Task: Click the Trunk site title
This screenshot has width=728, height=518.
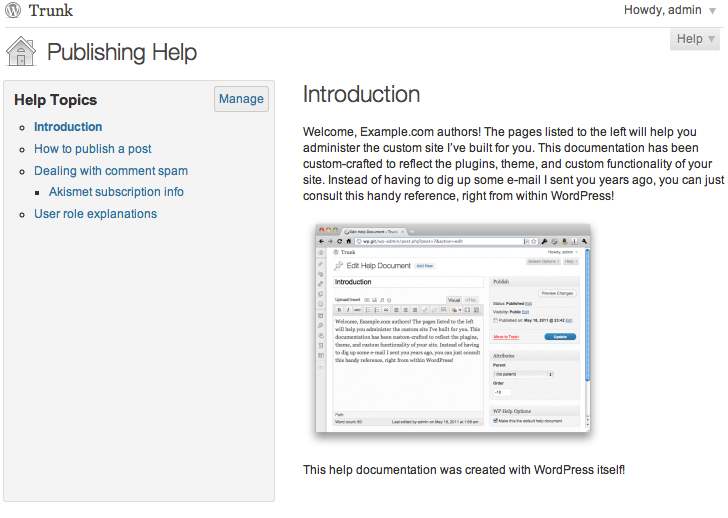Action: click(50, 12)
